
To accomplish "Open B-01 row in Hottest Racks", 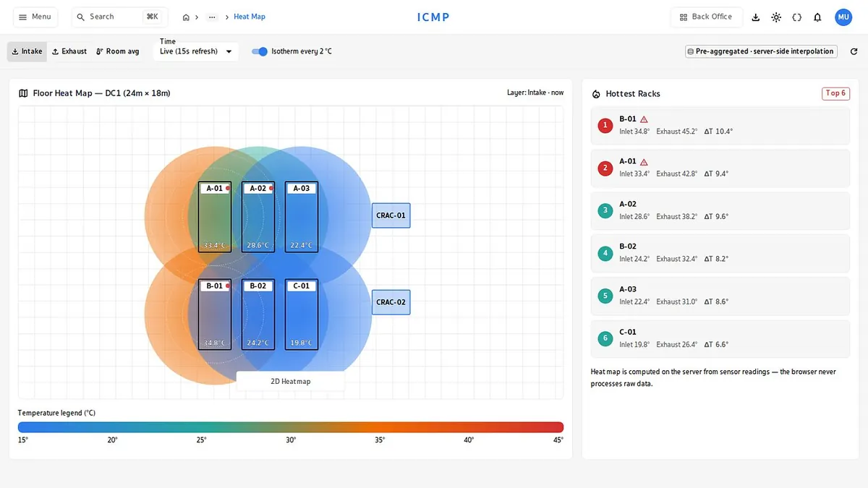I will click(x=720, y=125).
